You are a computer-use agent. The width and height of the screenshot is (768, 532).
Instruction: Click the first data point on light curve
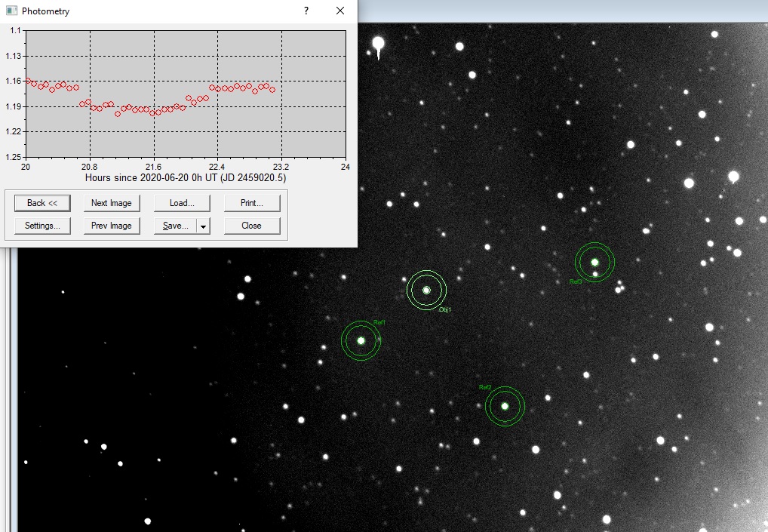(28, 80)
